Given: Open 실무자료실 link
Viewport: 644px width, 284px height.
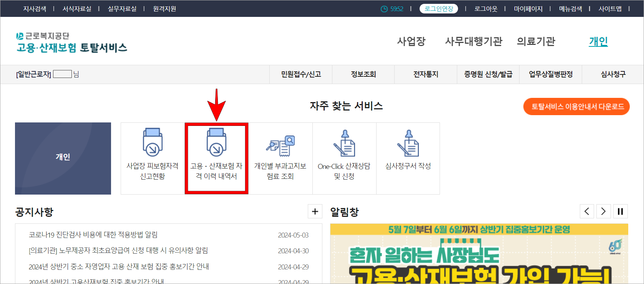Looking at the screenshot, I should click(122, 9).
